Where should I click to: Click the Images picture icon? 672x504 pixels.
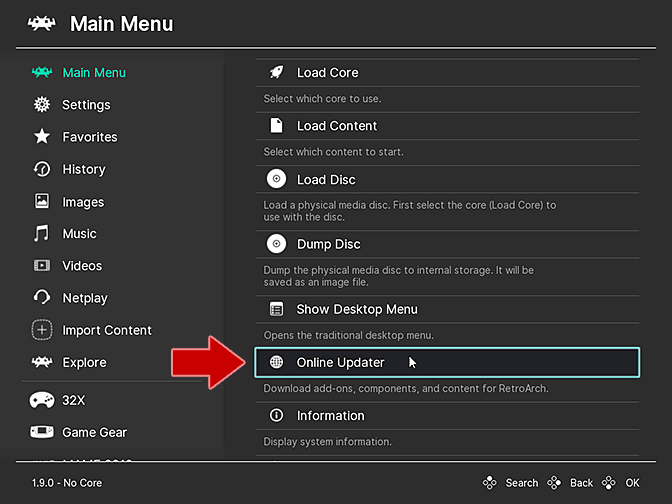[x=42, y=201]
